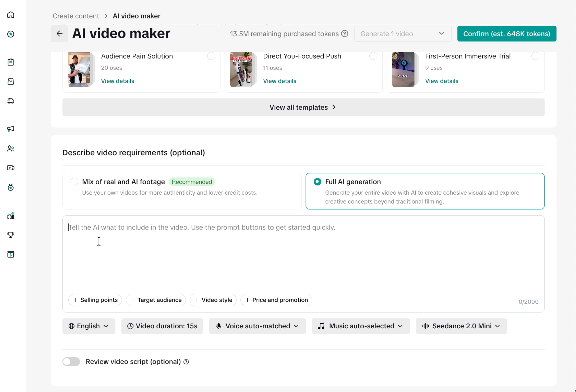576x392 pixels.
Task: Open the Seedance 2.0 Mini model dropdown
Action: click(x=461, y=326)
